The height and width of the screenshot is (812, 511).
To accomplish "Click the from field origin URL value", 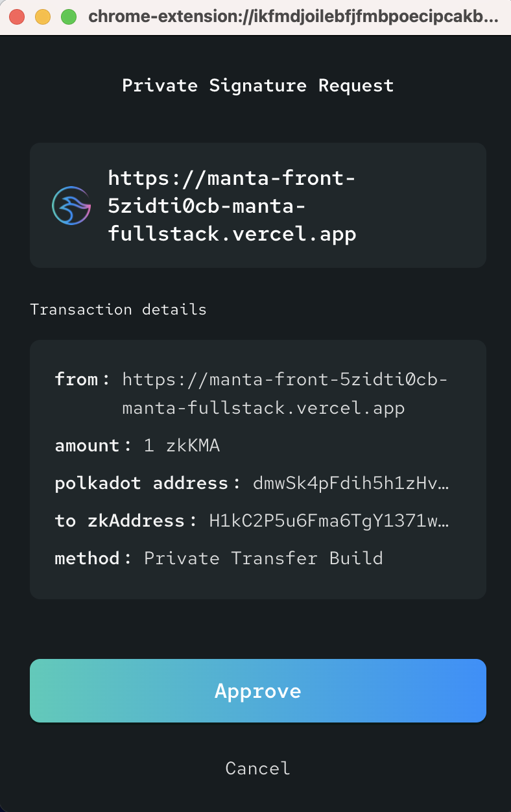I will [285, 394].
